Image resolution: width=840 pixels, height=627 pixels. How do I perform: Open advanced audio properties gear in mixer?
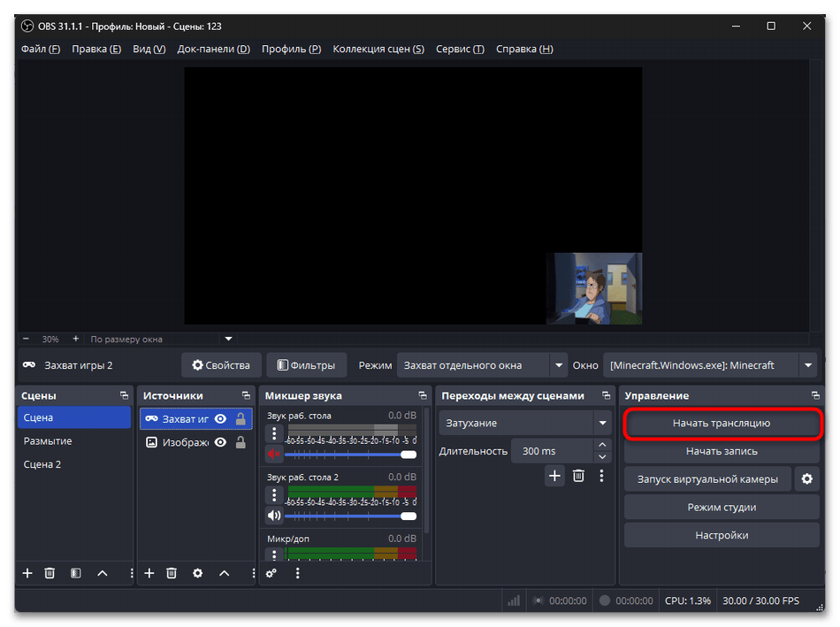pyautogui.click(x=271, y=573)
